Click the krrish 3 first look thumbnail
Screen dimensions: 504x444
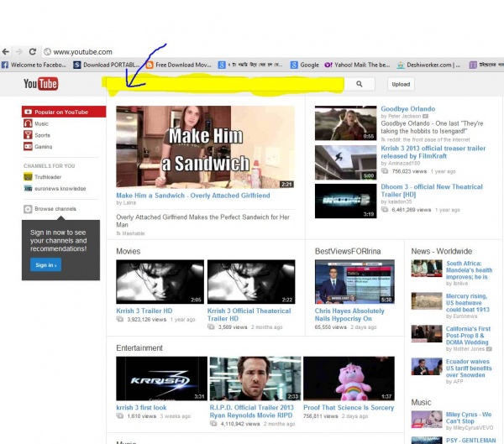[x=161, y=379]
